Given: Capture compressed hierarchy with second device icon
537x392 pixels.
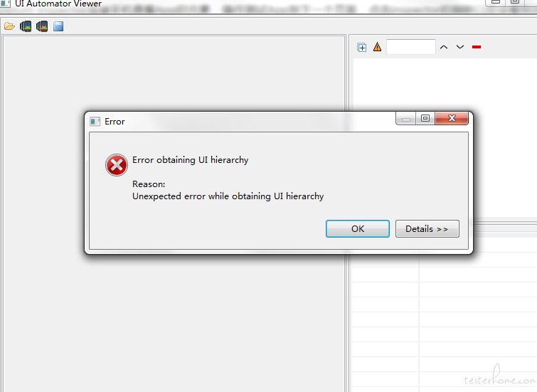Looking at the screenshot, I should pos(42,26).
